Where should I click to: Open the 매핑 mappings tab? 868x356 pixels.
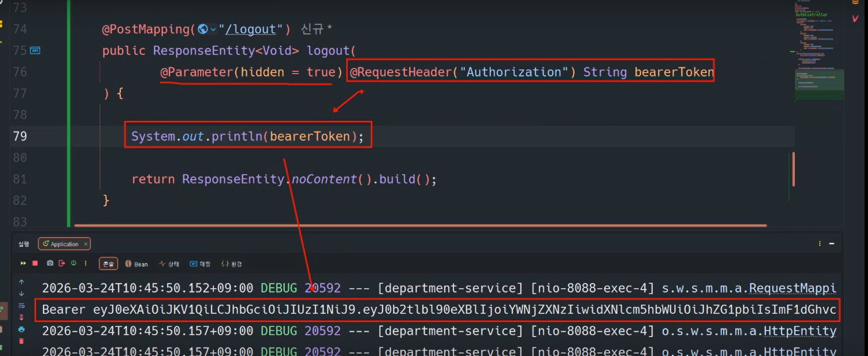pyautogui.click(x=200, y=264)
